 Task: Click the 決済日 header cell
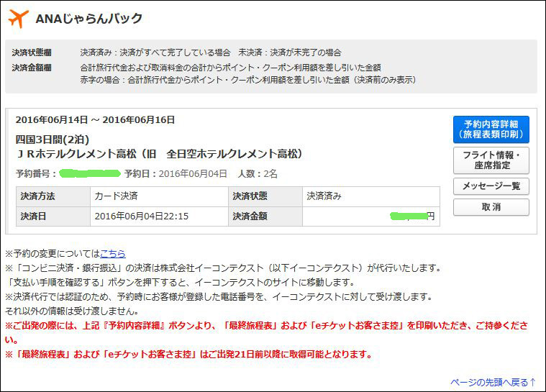click(x=53, y=216)
